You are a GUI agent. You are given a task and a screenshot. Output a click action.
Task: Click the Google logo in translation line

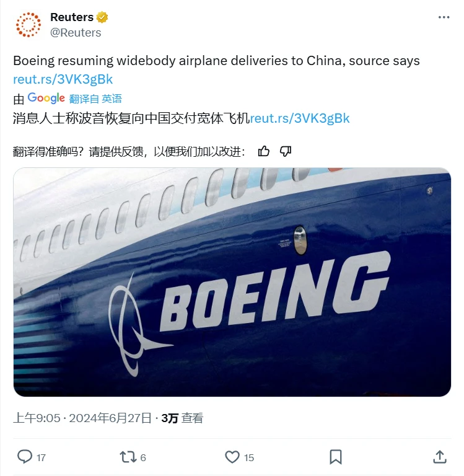coord(46,98)
